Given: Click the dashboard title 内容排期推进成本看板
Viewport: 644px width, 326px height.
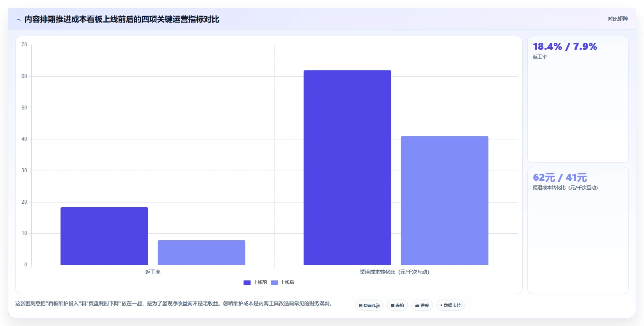Looking at the screenshot, I should 122,19.
